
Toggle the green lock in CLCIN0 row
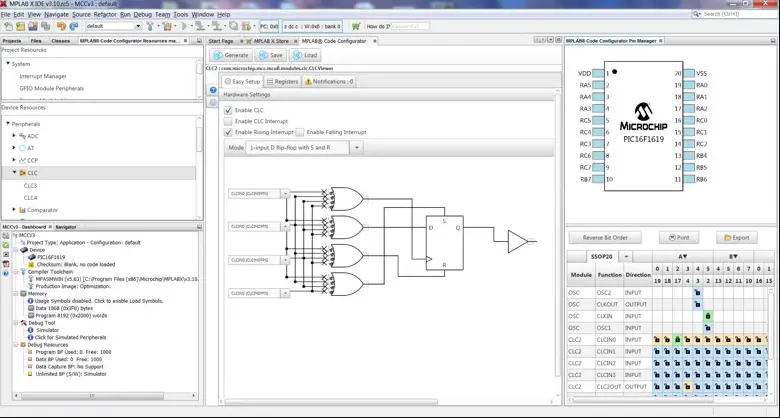pos(677,340)
